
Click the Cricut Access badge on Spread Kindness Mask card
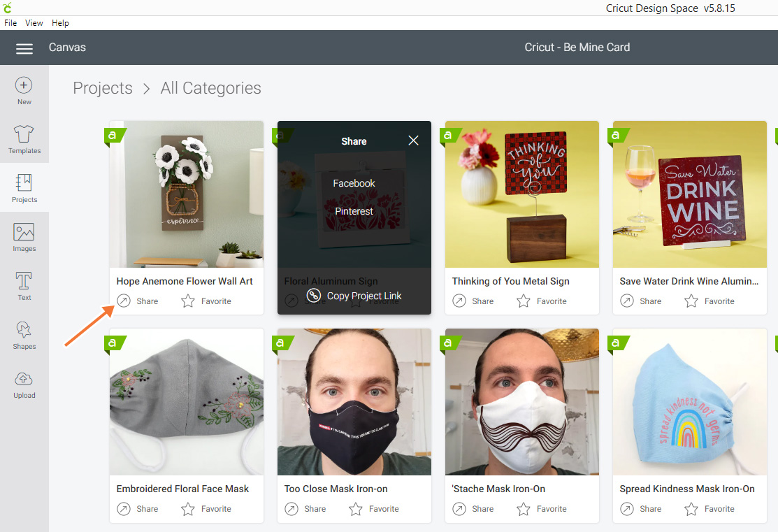point(617,344)
